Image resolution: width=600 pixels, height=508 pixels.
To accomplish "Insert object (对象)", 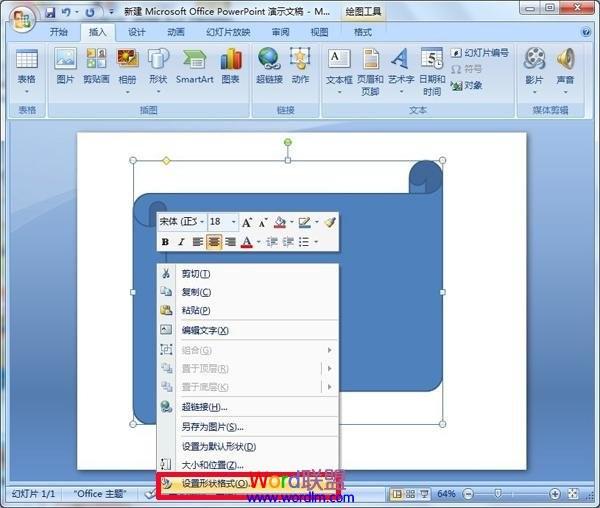I will click(x=466, y=86).
